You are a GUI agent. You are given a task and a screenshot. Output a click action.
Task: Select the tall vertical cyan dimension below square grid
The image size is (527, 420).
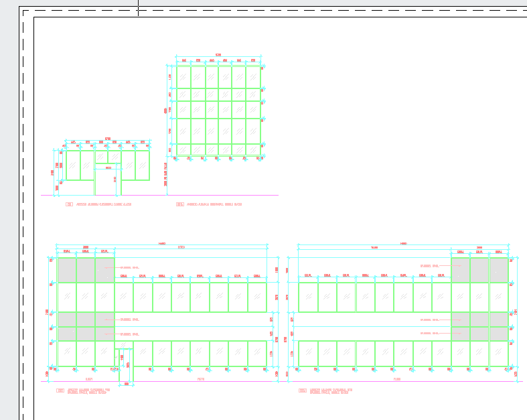pyautogui.click(x=167, y=176)
